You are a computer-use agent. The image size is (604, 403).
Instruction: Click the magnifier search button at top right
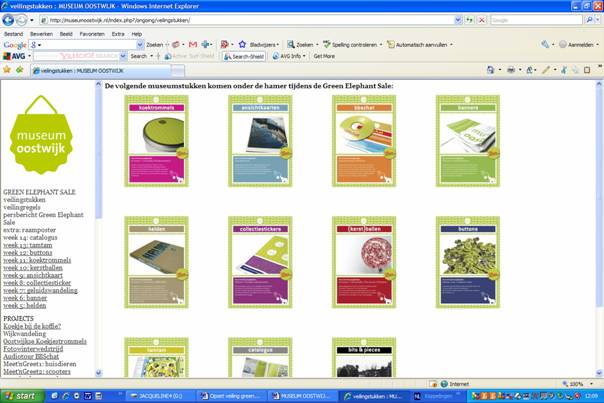(x=589, y=20)
